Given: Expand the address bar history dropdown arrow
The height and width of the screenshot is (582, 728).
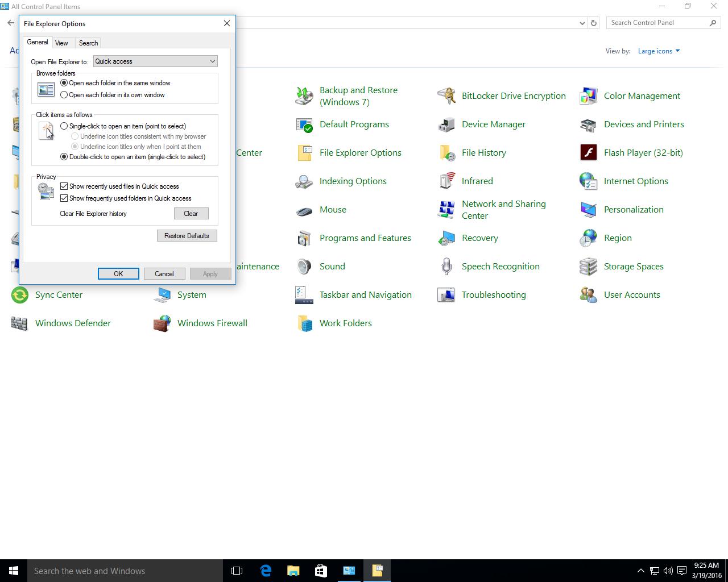Looking at the screenshot, I should point(582,23).
